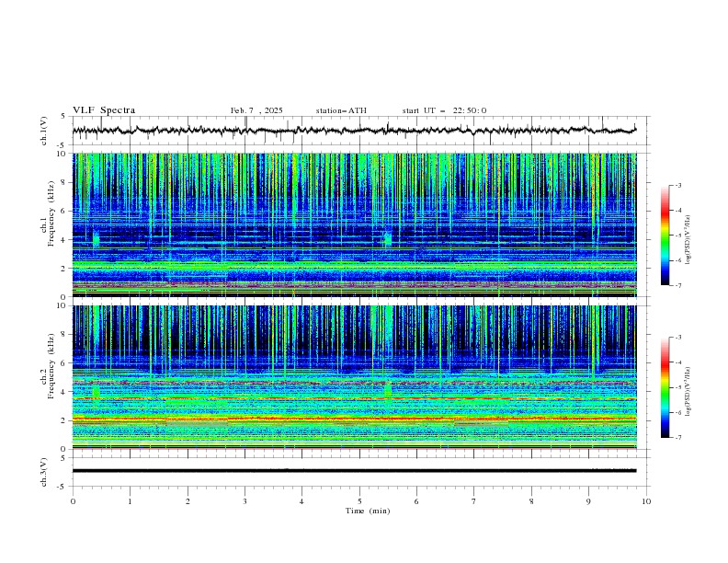Image resolution: width=728 pixels, height=563 pixels.
Task: Click the "-5" tick on ch.3(V) axis
Action: pos(63,487)
